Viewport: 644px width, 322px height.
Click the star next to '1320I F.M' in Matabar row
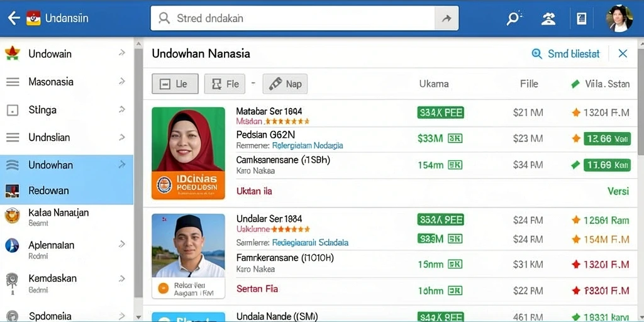[576, 113]
